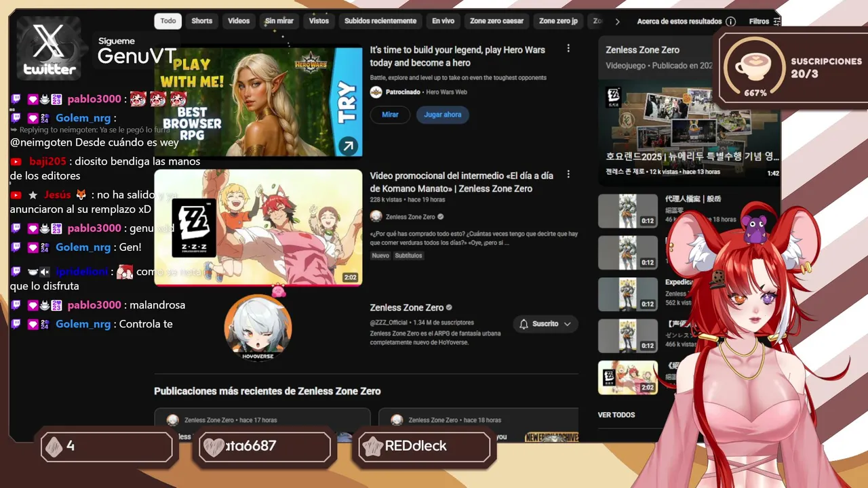Open the Video promocional del intermedio title
This screenshot has height=488, width=868.
462,182
